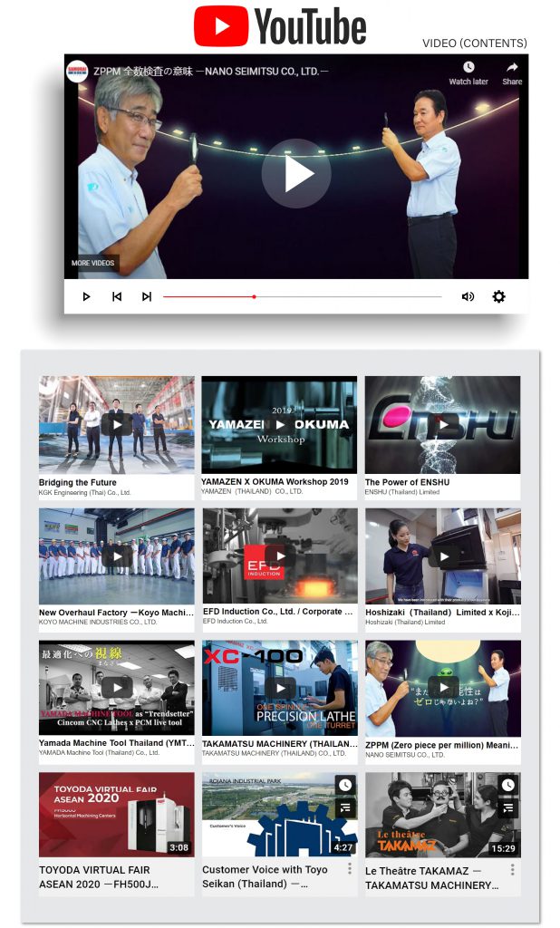Play the XC-100 Precision Lathe thumbnail
Image resolution: width=560 pixels, height=928 pixels.
tap(279, 687)
